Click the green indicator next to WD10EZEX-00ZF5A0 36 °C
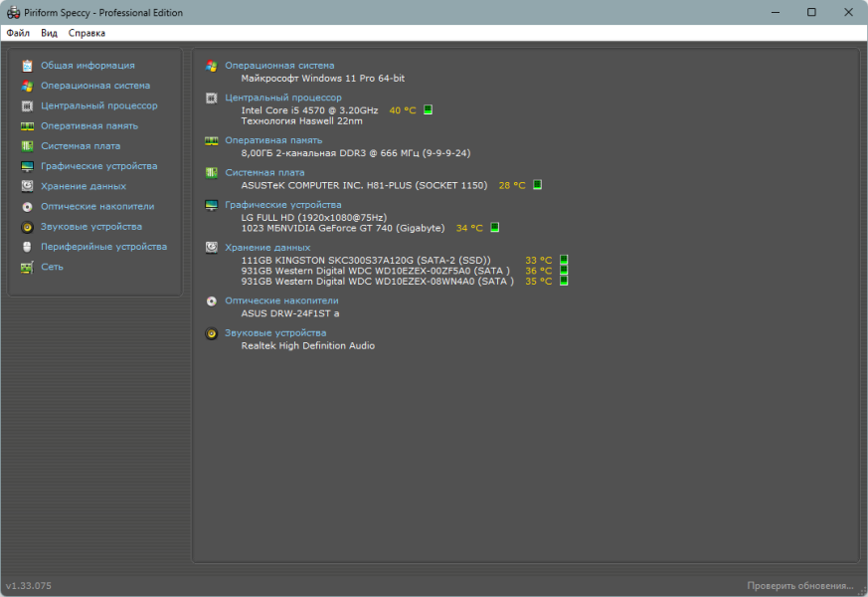The height and width of the screenshot is (597, 868). pos(564,270)
